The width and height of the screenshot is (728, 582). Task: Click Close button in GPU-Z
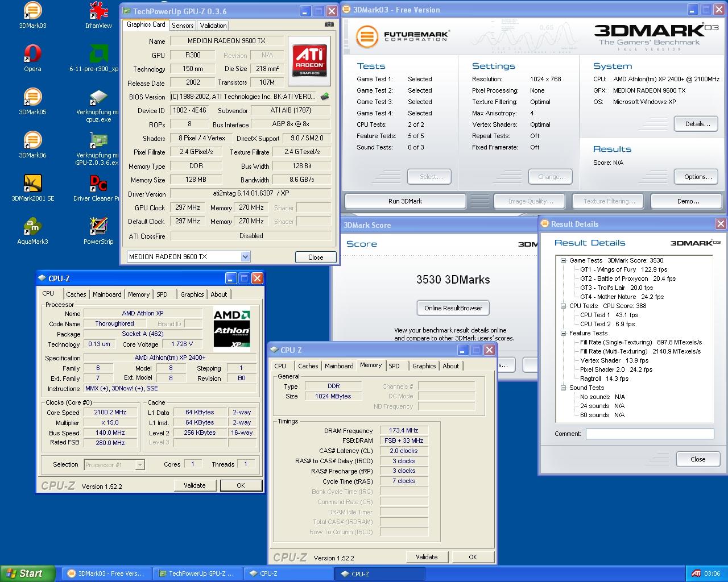[316, 257]
